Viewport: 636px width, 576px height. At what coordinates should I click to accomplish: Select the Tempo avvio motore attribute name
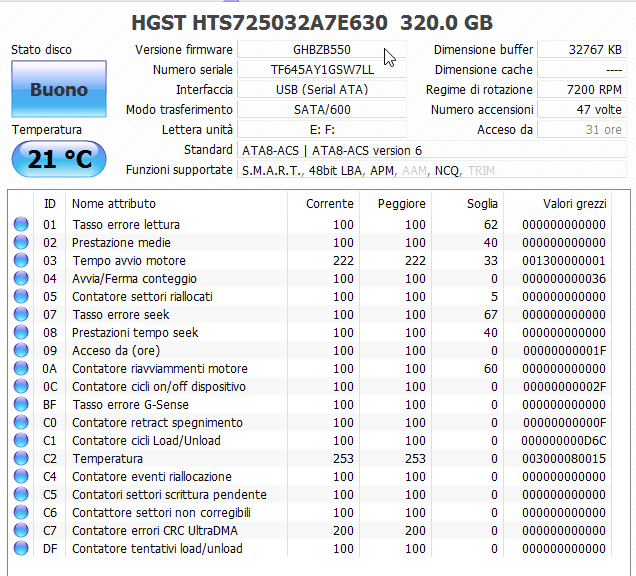tap(129, 260)
